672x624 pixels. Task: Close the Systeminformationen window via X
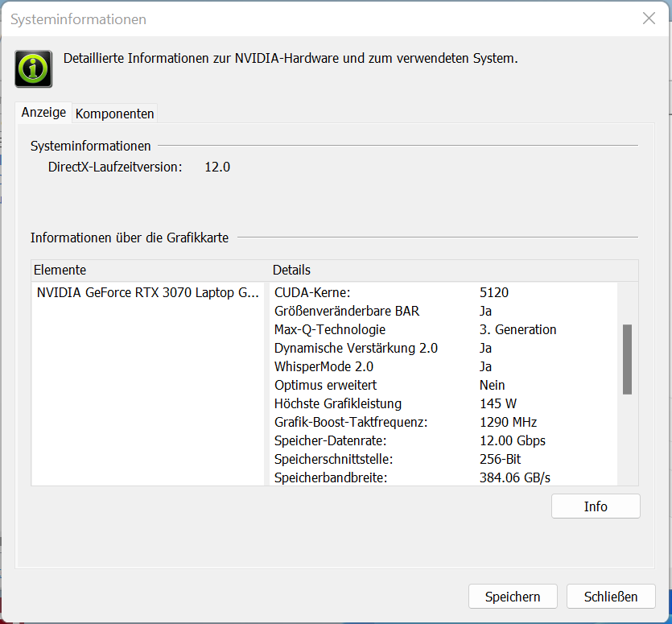pos(649,19)
